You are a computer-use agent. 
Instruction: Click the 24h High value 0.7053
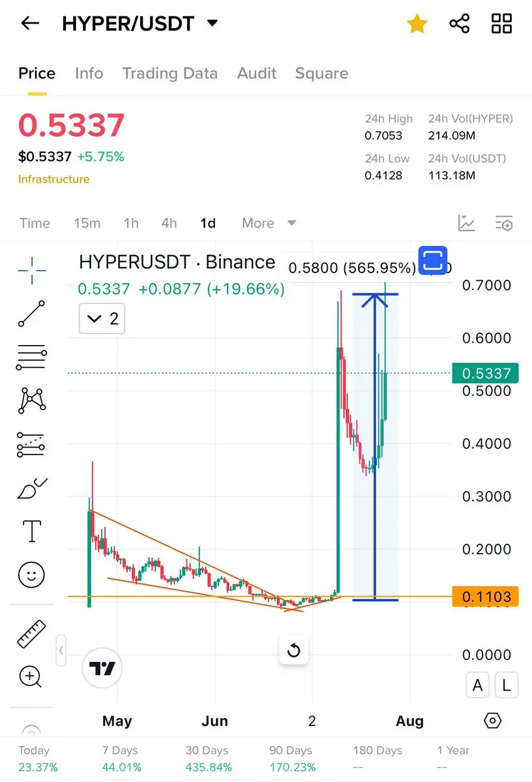[x=383, y=136]
